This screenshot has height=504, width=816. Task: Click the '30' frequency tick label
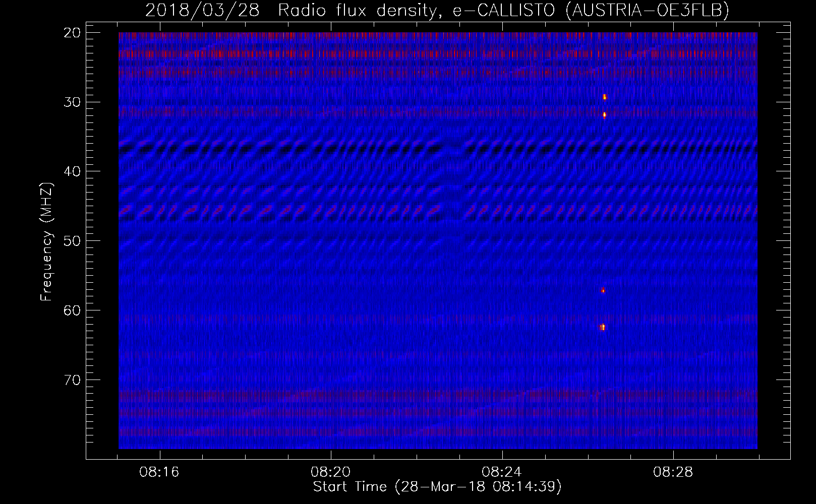(x=72, y=102)
